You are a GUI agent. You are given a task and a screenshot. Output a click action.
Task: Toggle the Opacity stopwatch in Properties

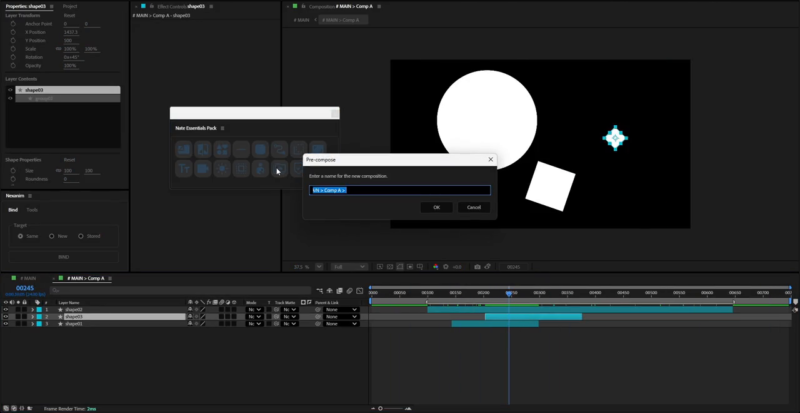(x=13, y=65)
